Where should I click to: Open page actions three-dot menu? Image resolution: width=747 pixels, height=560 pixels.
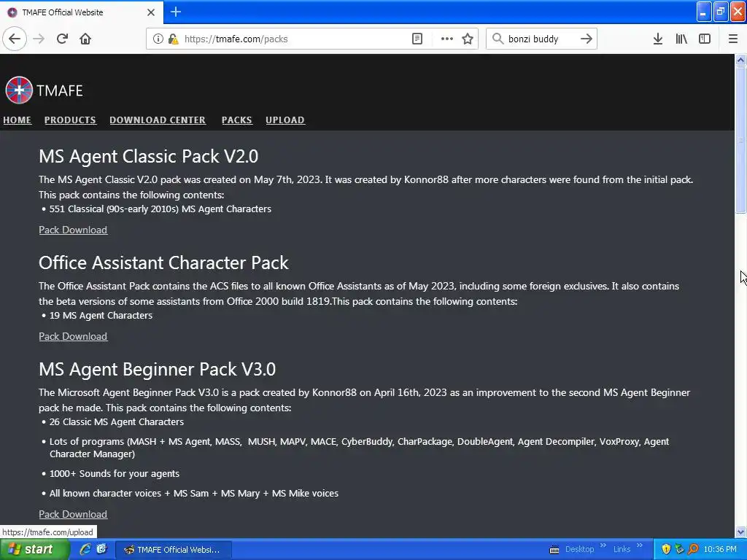[x=446, y=39]
